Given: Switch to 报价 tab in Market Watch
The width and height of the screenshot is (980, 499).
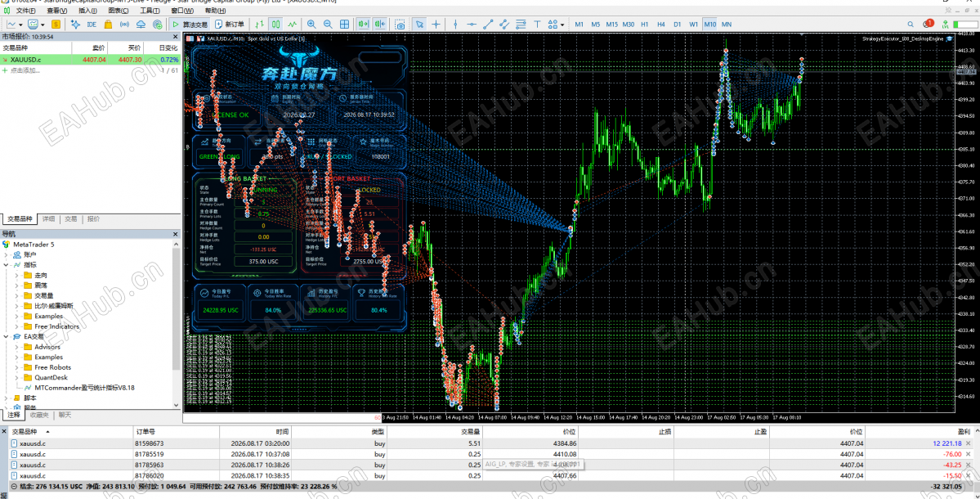Looking at the screenshot, I should pos(93,219).
